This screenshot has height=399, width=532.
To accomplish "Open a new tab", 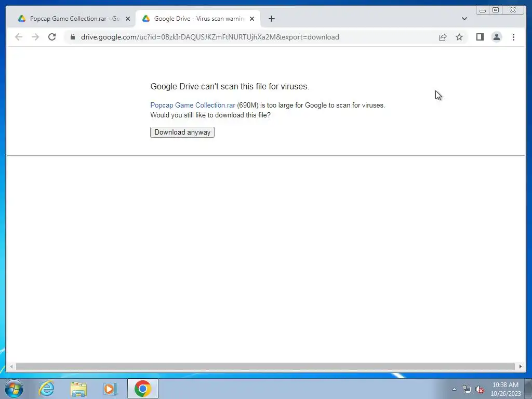I will tap(271, 19).
